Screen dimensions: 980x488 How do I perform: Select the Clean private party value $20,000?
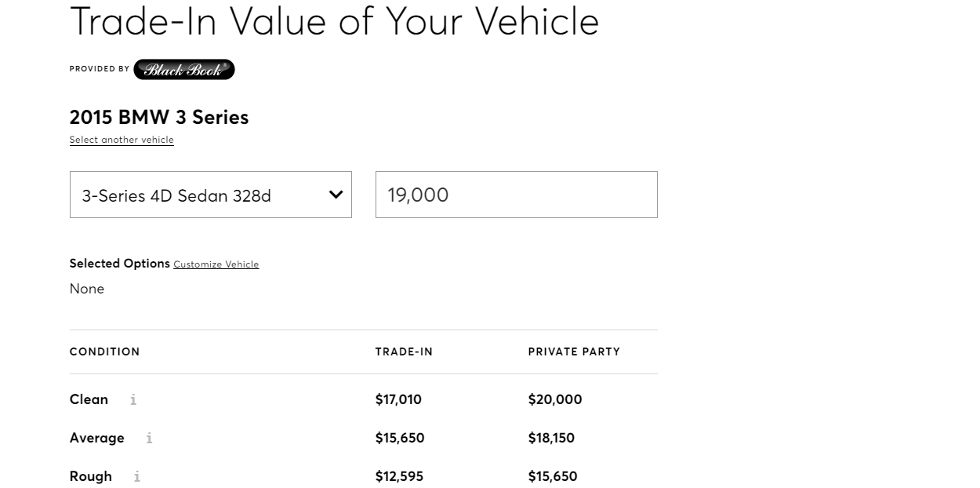coord(555,399)
